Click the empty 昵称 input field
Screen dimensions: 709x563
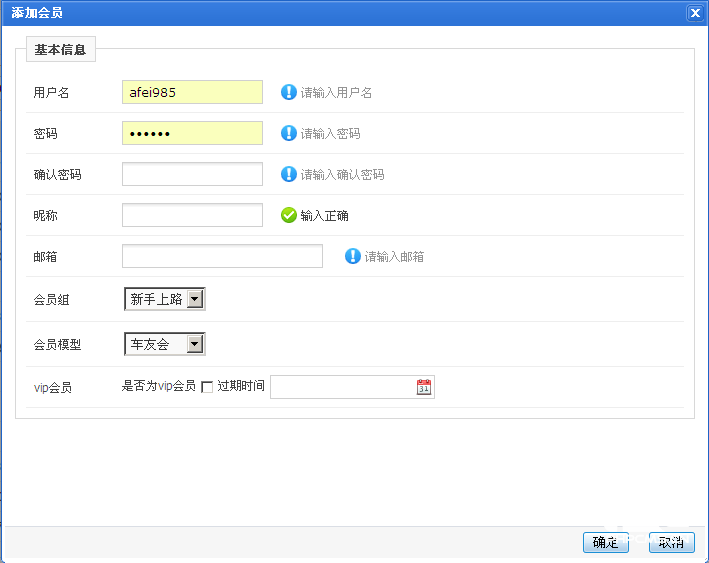(x=192, y=215)
